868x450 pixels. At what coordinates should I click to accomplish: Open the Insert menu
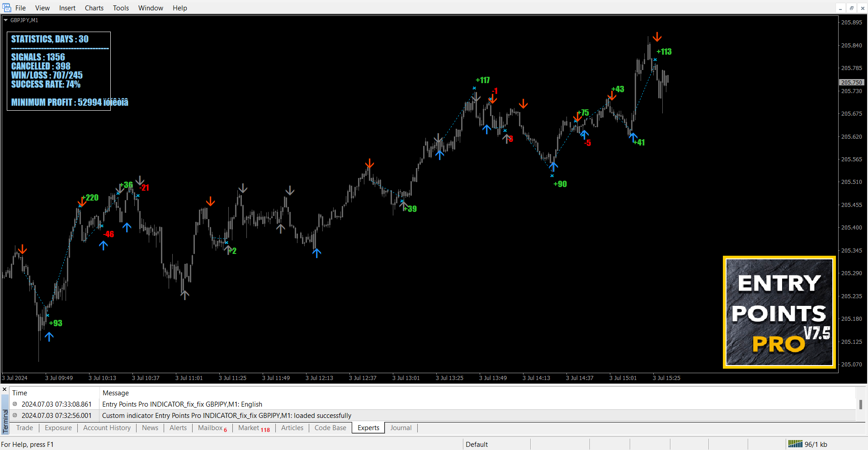pos(67,8)
